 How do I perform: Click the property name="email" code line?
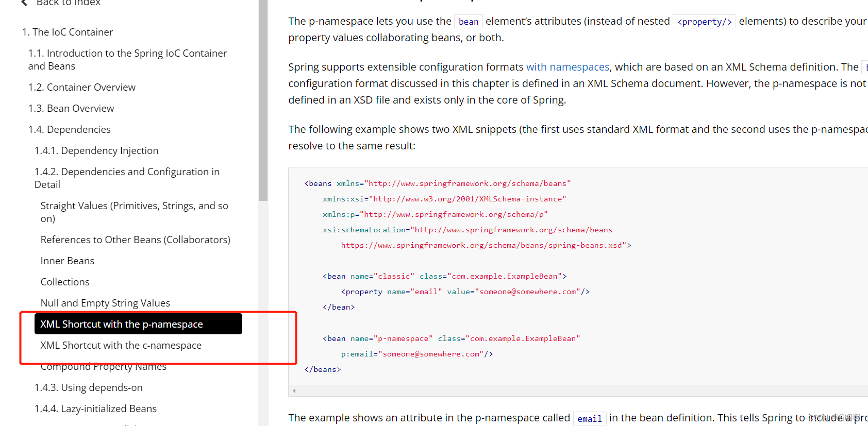(465, 292)
